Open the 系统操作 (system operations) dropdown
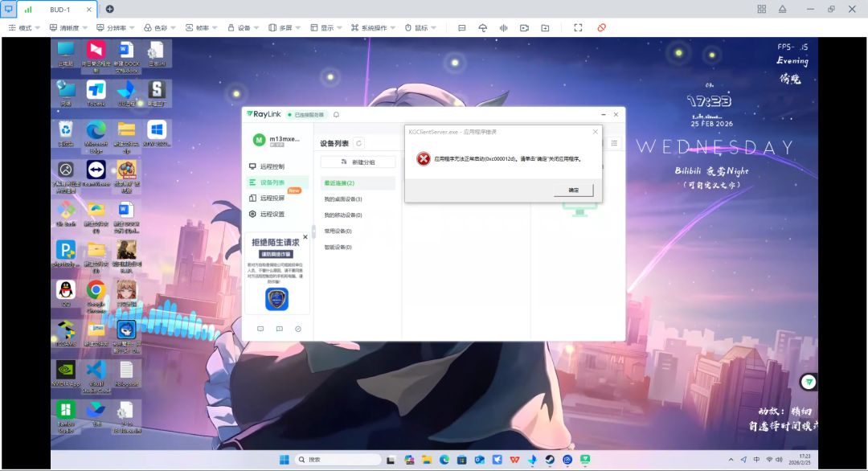This screenshot has height=471, width=868. pyautogui.click(x=373, y=27)
